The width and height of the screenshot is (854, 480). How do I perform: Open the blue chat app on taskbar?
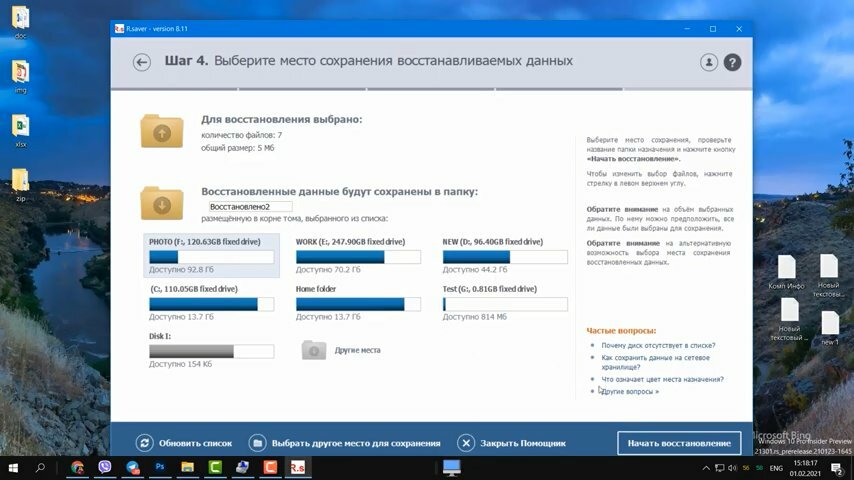pyautogui.click(x=132, y=467)
